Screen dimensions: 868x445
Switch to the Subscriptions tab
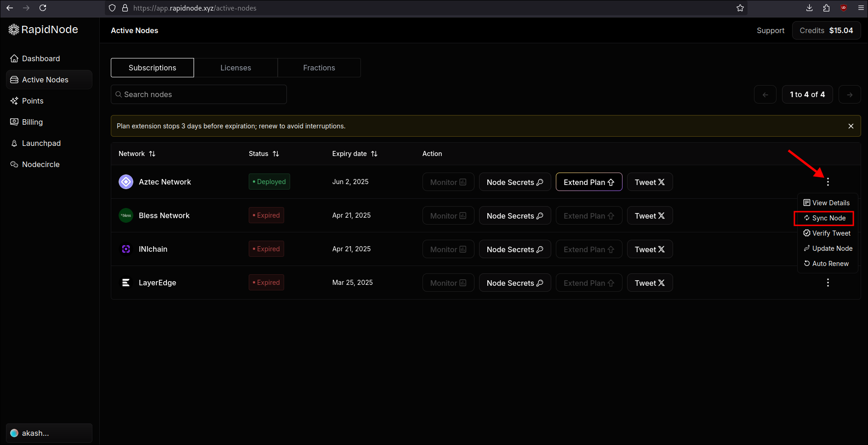pyautogui.click(x=152, y=68)
